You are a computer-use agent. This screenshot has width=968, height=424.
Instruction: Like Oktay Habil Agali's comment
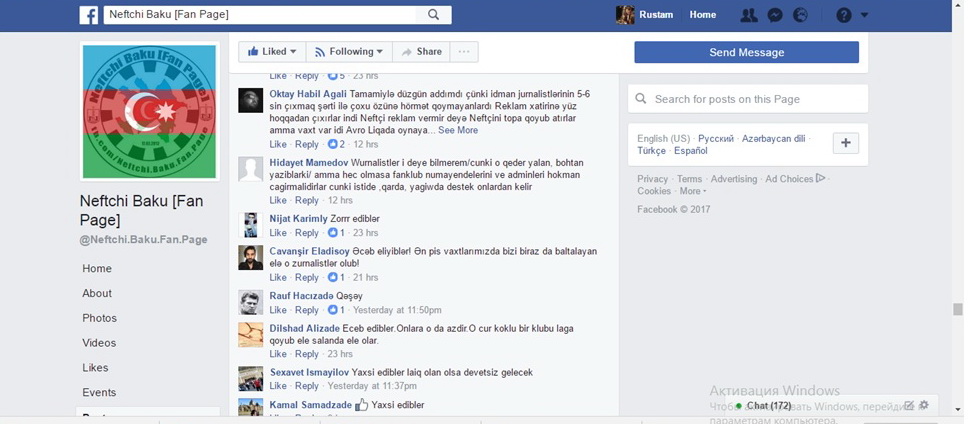click(278, 144)
